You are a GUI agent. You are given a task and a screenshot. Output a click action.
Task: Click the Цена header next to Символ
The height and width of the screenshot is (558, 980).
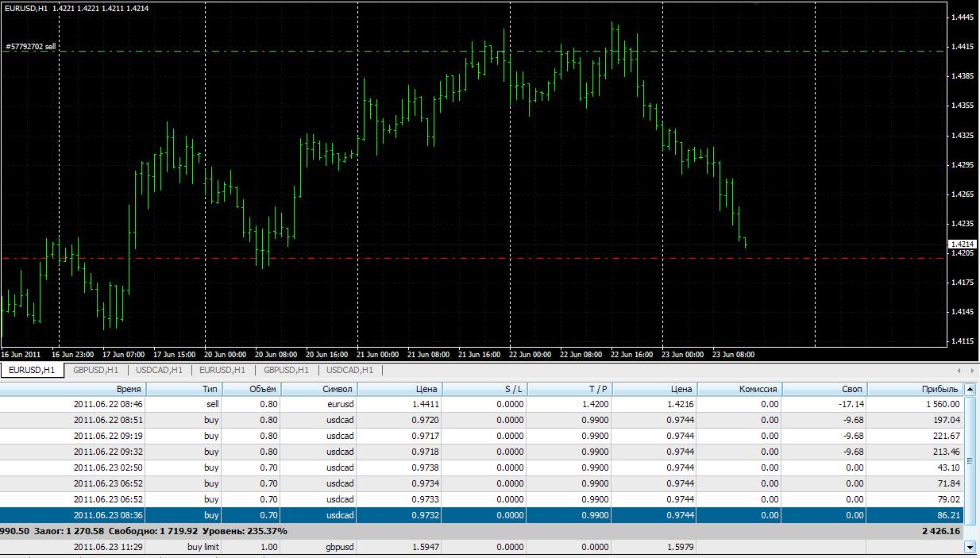point(399,389)
